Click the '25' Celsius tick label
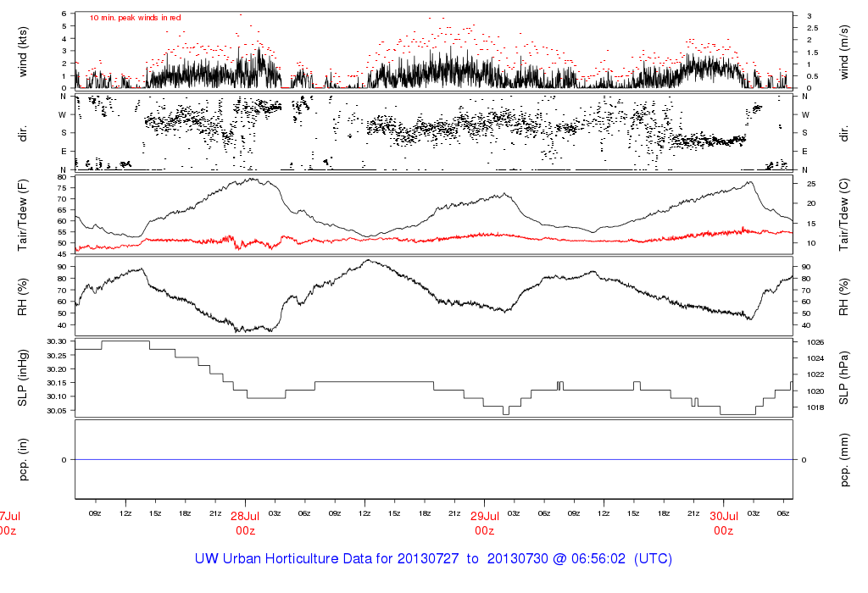The width and height of the screenshot is (868, 593). tap(811, 184)
